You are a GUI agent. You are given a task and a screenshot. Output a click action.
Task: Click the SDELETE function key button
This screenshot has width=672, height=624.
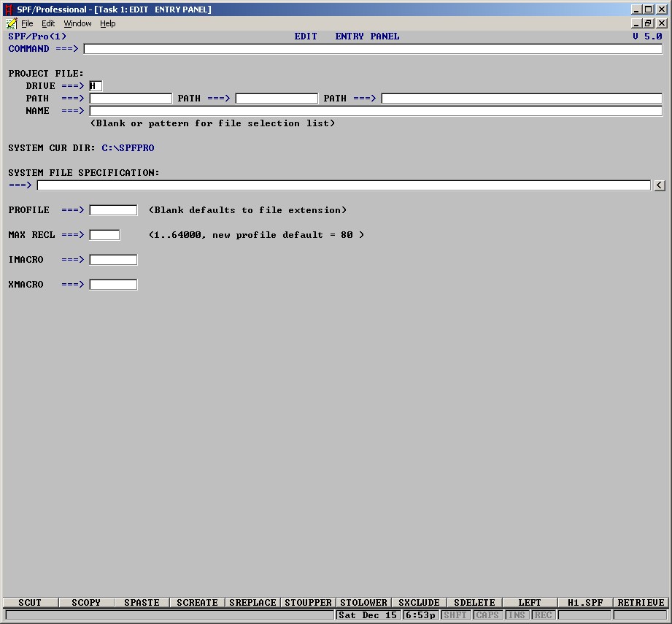pyautogui.click(x=474, y=603)
